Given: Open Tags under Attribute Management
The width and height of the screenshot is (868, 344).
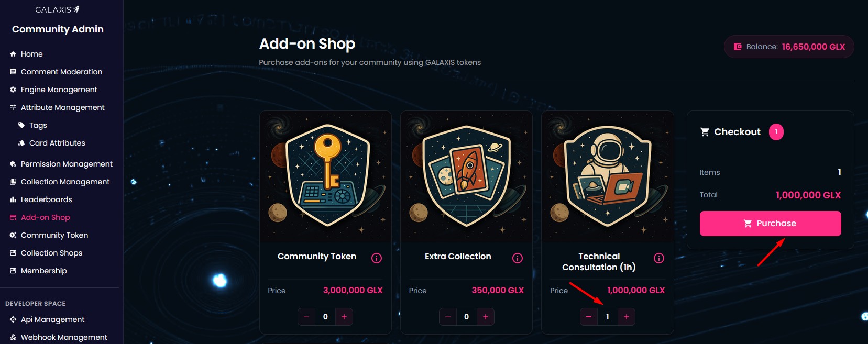Looking at the screenshot, I should 38,125.
